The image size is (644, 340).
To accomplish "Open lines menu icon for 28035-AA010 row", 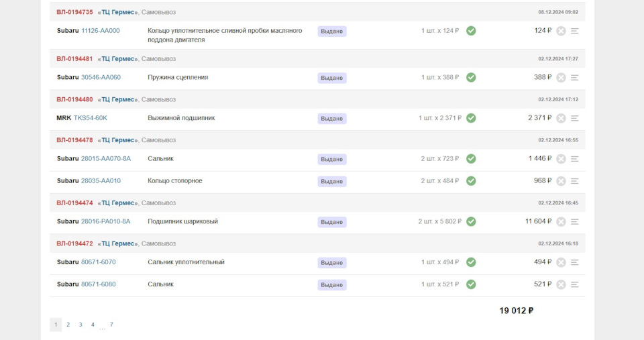I will pyautogui.click(x=574, y=181).
